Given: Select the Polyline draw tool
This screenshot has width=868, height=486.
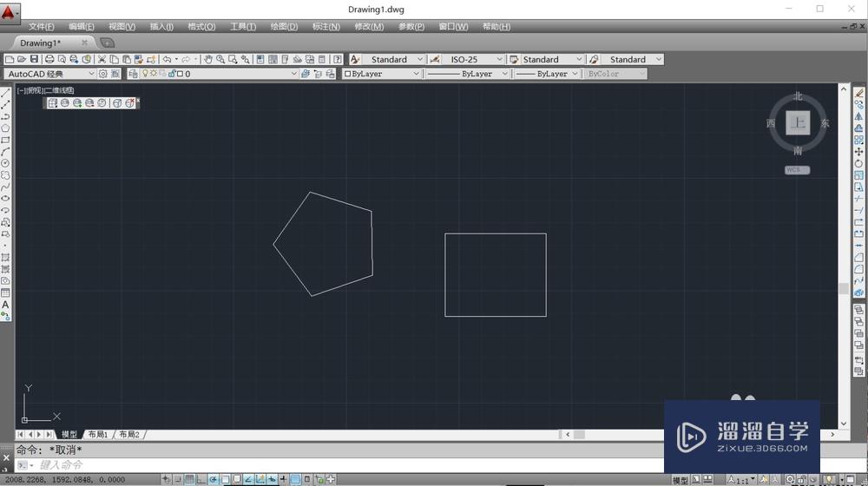Looking at the screenshot, I should coord(5,116).
